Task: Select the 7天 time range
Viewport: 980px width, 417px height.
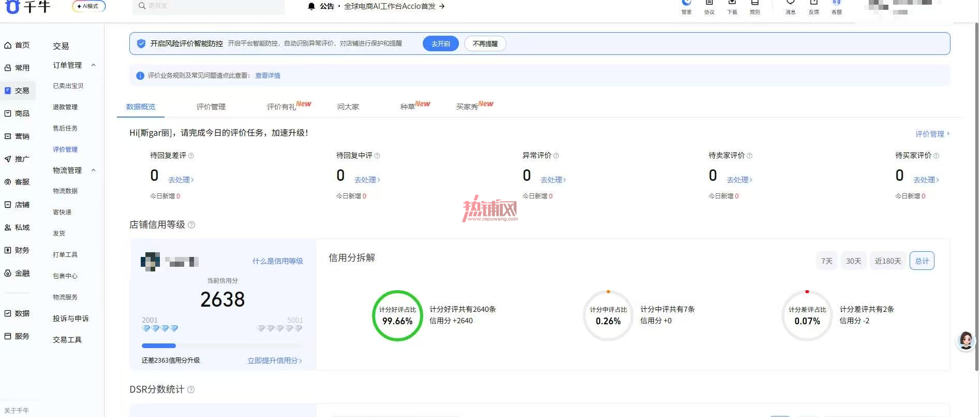Action: point(827,261)
